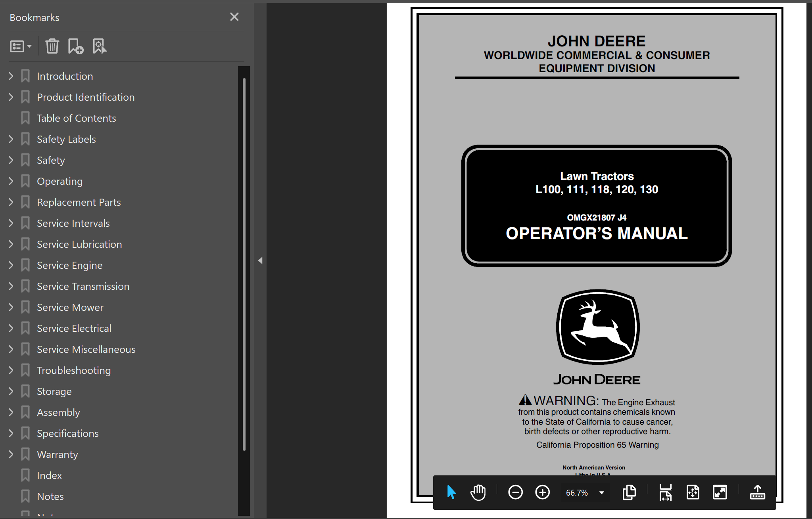Expand the Introduction bookmark

coord(11,76)
